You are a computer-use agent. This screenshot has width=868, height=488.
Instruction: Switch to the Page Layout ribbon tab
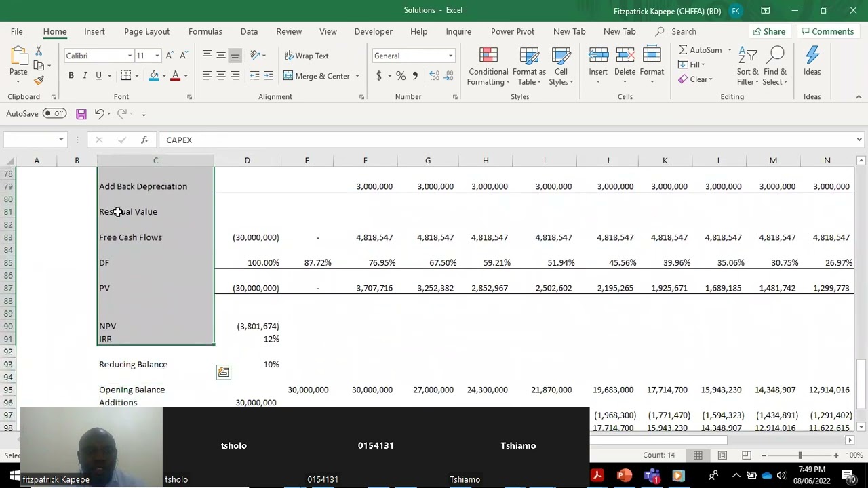click(x=146, y=31)
